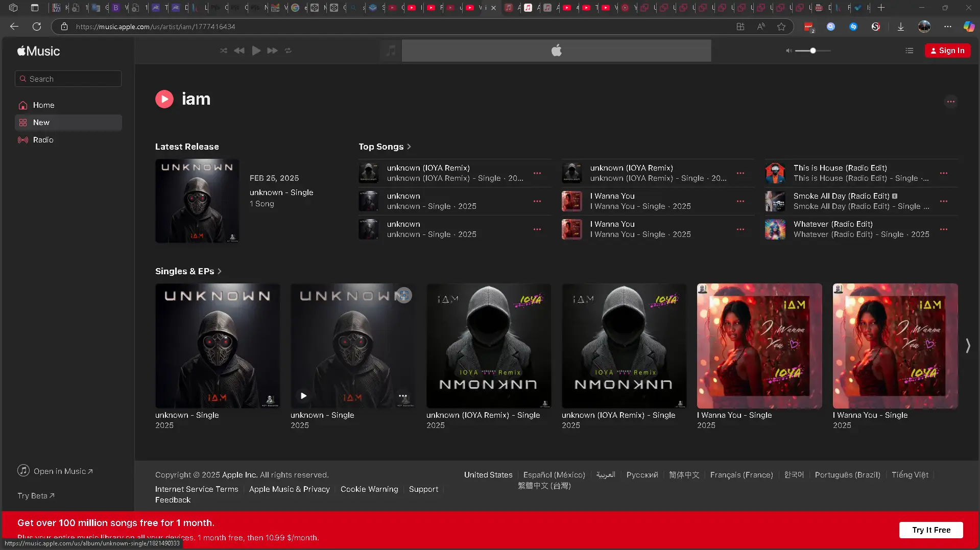
Task: Click the play button in player controls
Action: tap(256, 51)
